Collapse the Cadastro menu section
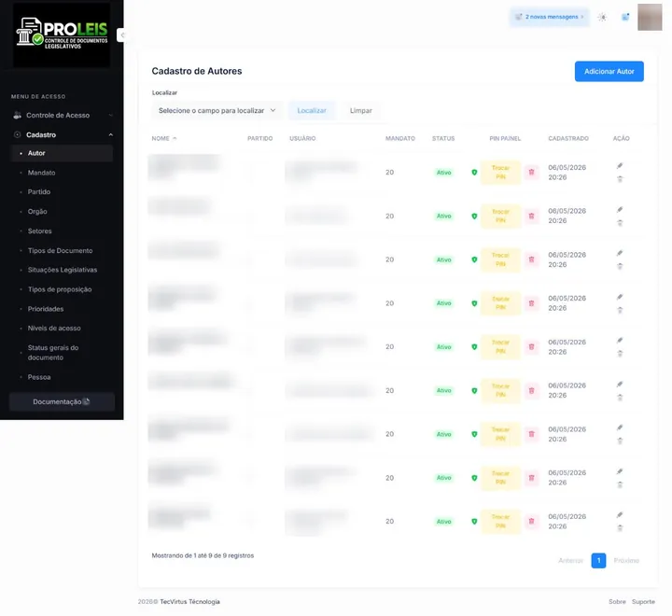Screen dimensions: 672x616 (63, 134)
